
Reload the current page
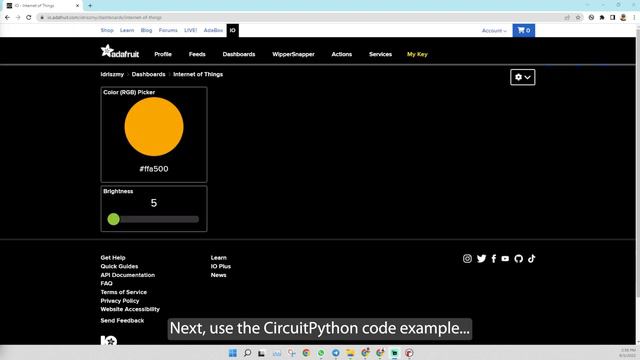coord(29,18)
